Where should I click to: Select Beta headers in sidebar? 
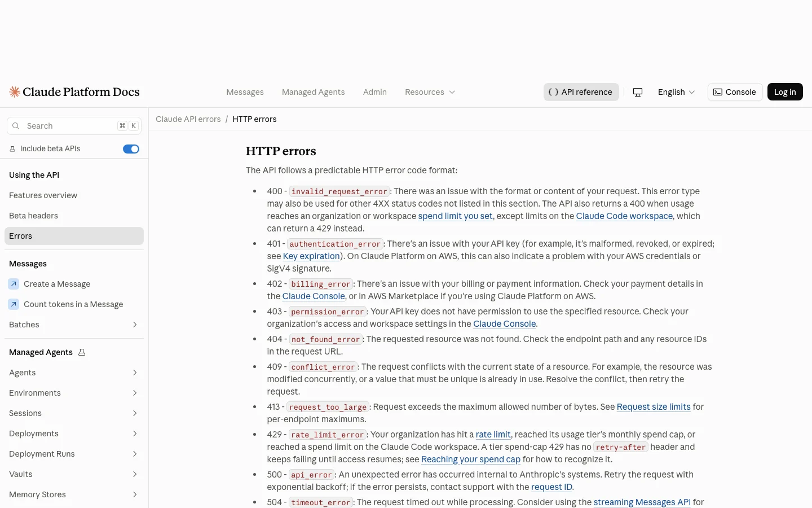[74, 216]
